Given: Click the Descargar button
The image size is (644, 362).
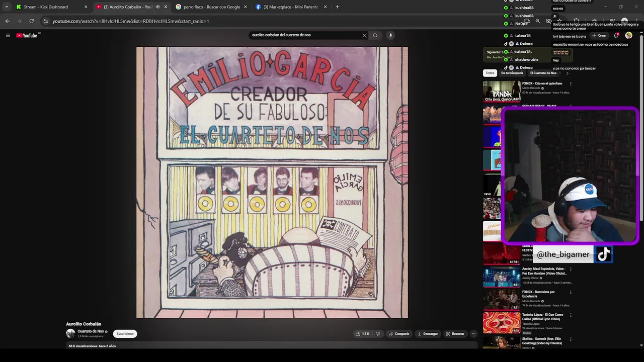Looking at the screenshot, I should (428, 334).
